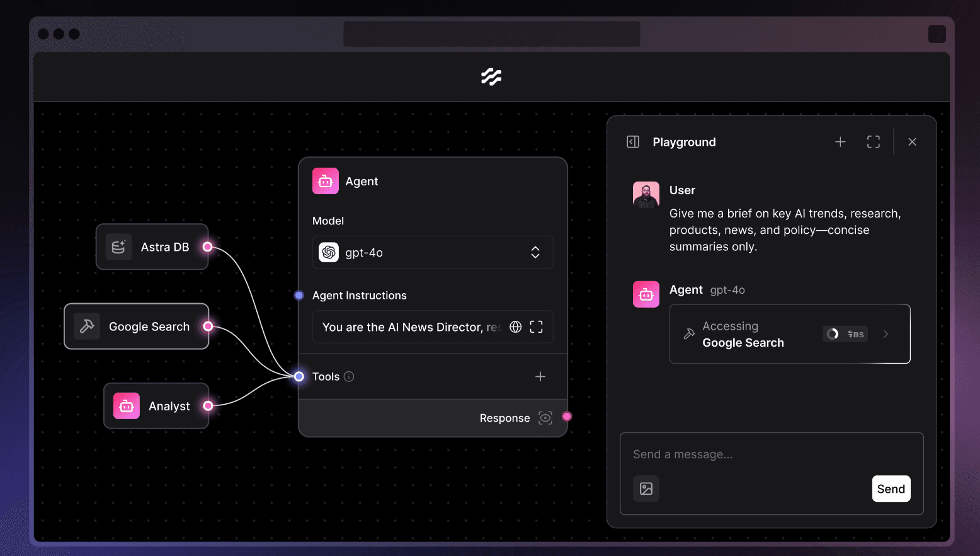Image resolution: width=980 pixels, height=556 pixels.
Task: Expand the Agent Instructions text field
Action: (x=536, y=327)
